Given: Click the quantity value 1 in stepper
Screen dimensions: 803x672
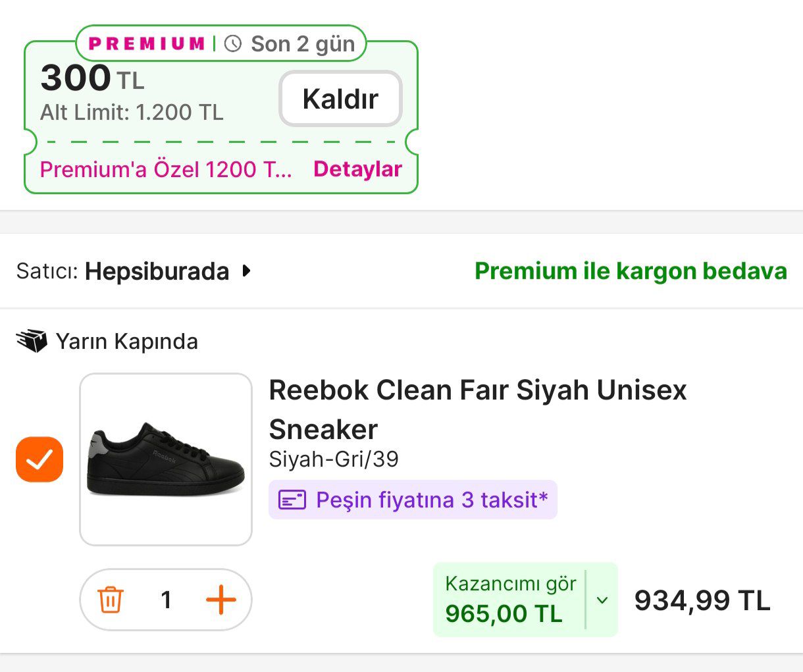Looking at the screenshot, I should [166, 600].
